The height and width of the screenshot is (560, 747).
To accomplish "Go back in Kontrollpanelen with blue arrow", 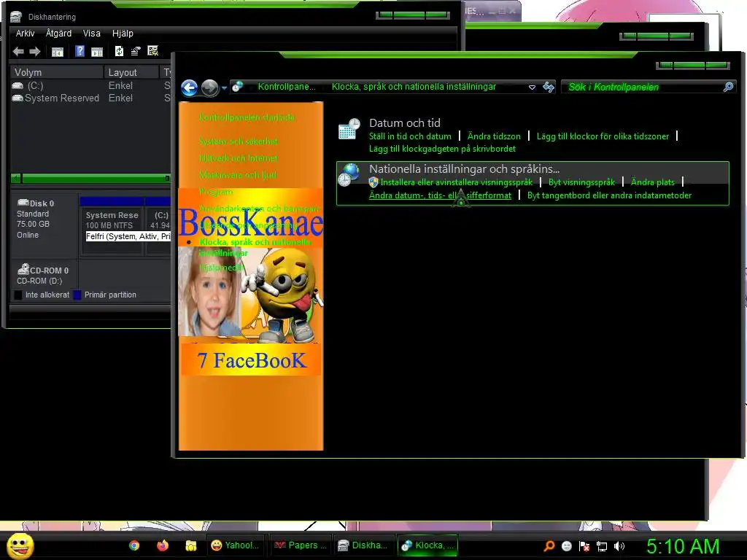I will coord(190,87).
